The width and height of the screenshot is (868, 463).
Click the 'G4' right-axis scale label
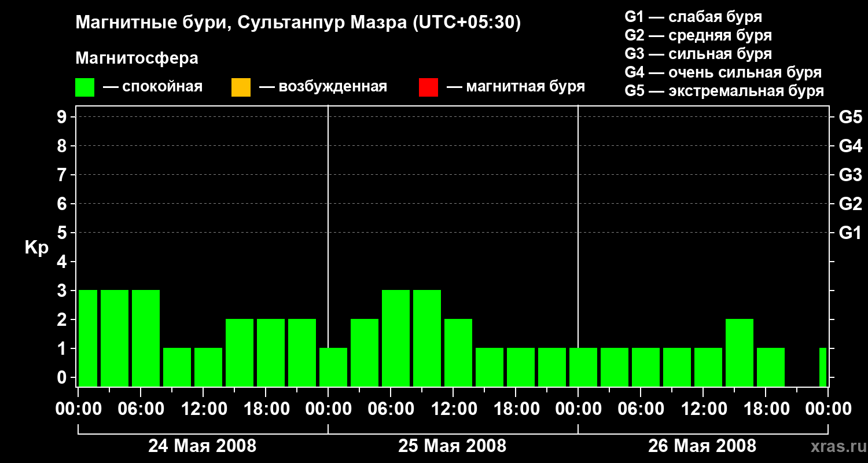point(850,146)
